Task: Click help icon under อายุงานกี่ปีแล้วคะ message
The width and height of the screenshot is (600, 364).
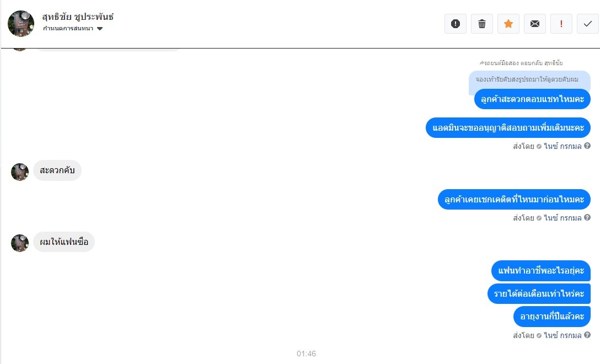Action: pyautogui.click(x=587, y=335)
